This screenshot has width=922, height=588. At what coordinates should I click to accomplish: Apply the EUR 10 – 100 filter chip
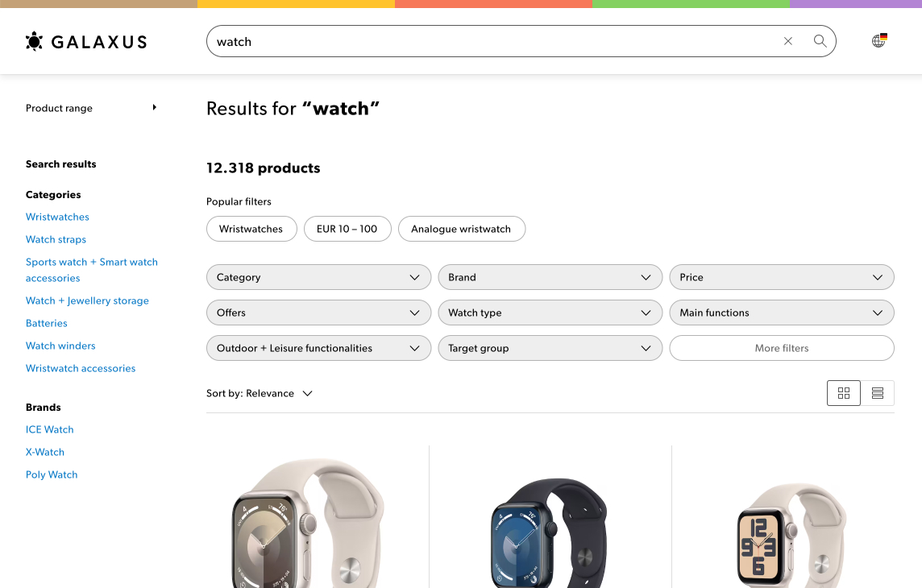coord(347,229)
